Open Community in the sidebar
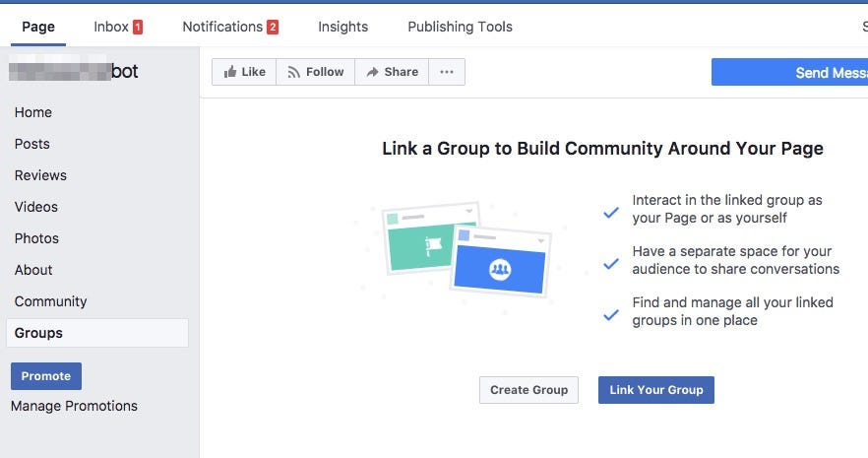Viewport: 868px width, 458px height. coord(50,301)
